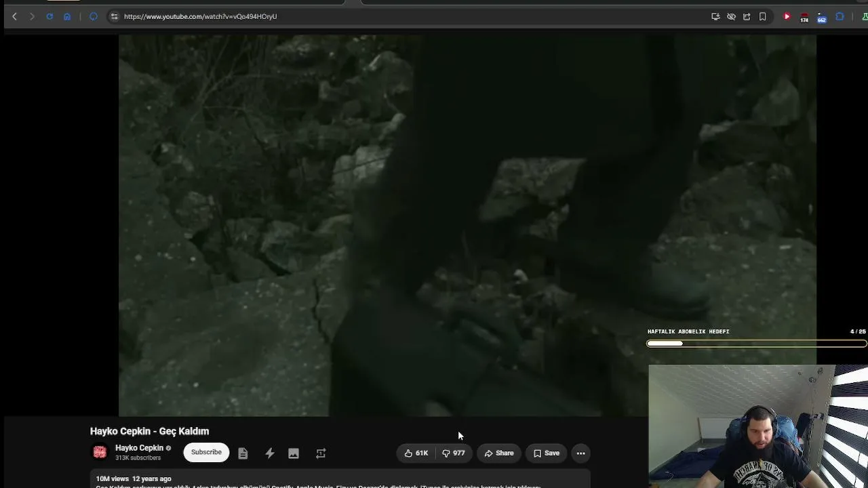Reload the YouTube page

coord(50,16)
